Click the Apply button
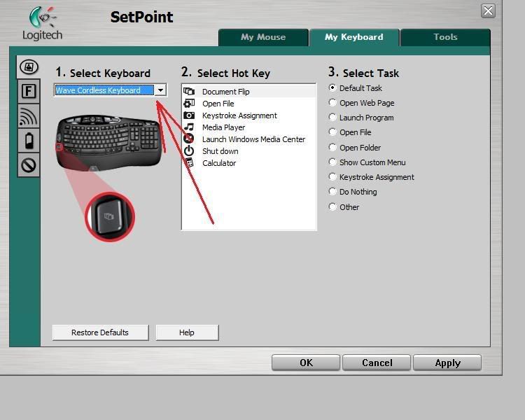Viewport: 525px width, 420px height. click(x=447, y=363)
